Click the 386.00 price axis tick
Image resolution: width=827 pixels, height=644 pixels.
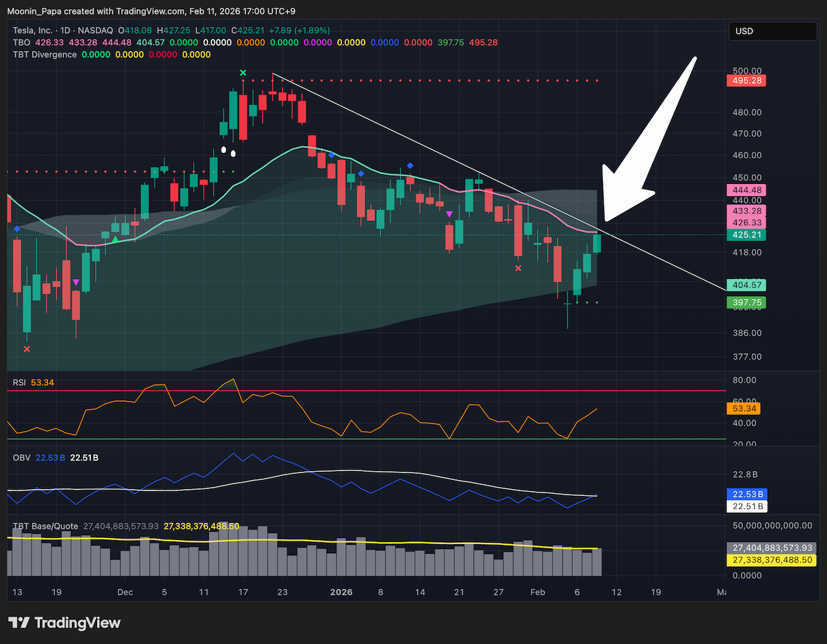click(x=747, y=333)
